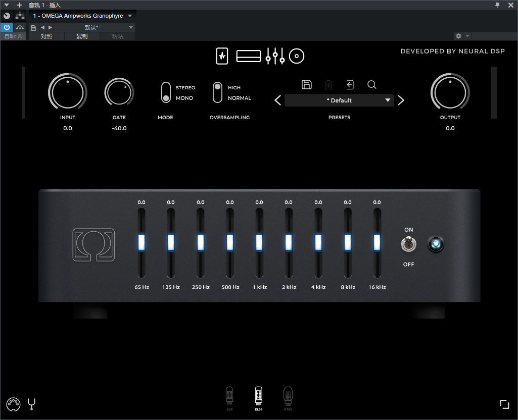This screenshot has width=518, height=420.
Task: Open the amplifier head section icon
Action: (249, 56)
